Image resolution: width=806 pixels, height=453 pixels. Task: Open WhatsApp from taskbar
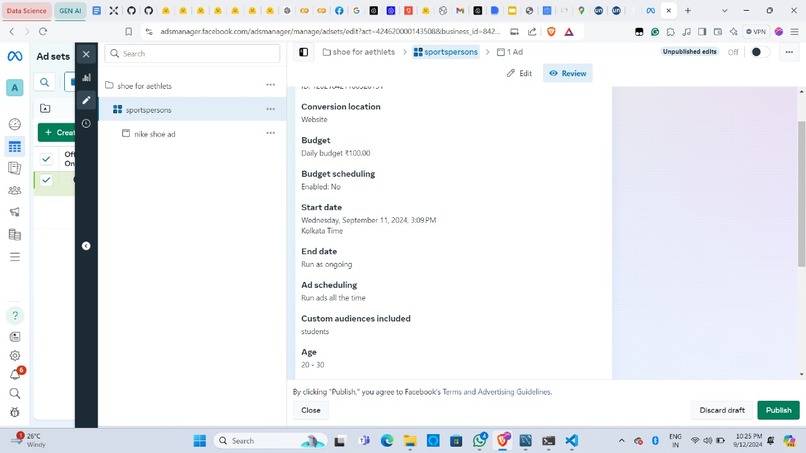coord(480,440)
